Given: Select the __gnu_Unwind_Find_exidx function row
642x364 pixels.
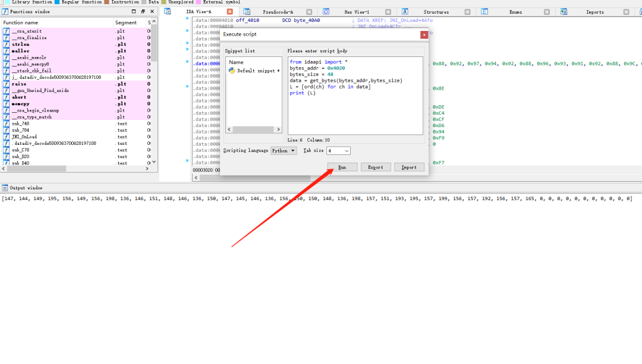Looking at the screenshot, I should (76, 90).
